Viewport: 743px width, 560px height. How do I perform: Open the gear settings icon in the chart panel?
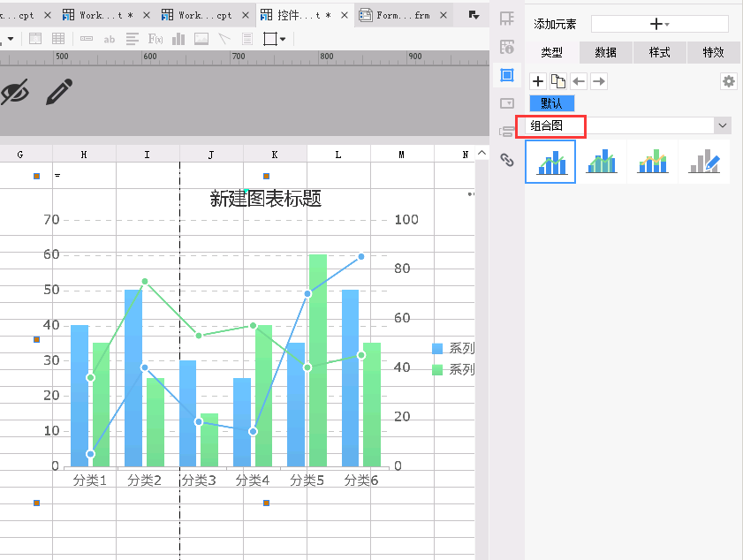coord(728,81)
